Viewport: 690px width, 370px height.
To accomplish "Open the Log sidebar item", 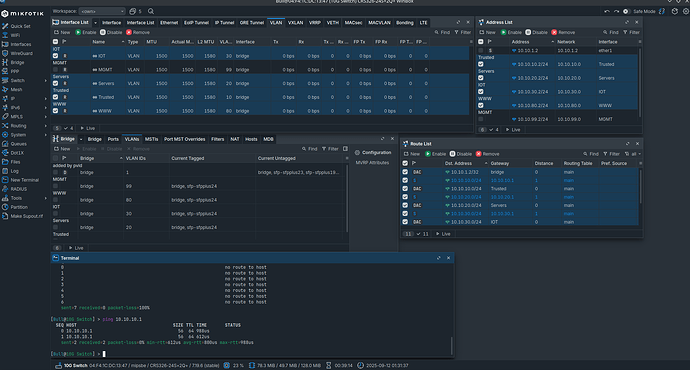I will tap(15, 171).
